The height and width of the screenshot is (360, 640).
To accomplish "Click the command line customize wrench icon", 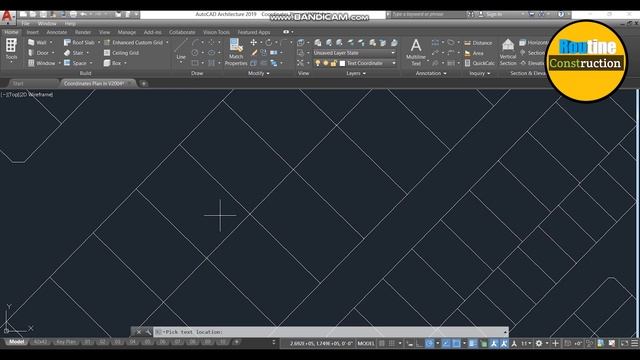I will tap(148, 332).
